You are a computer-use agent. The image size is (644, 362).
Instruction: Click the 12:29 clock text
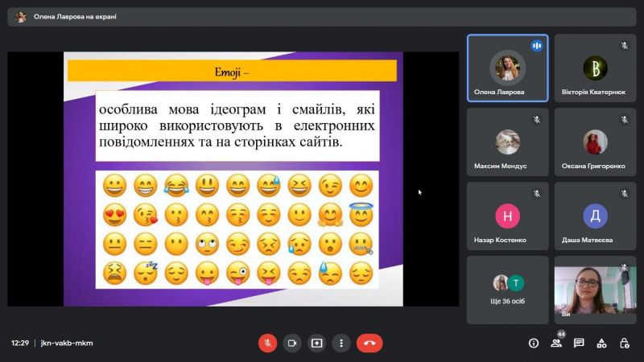pyautogui.click(x=20, y=343)
